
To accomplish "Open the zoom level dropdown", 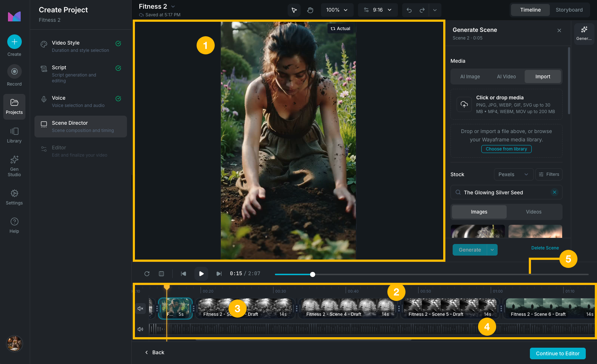I will pos(337,10).
